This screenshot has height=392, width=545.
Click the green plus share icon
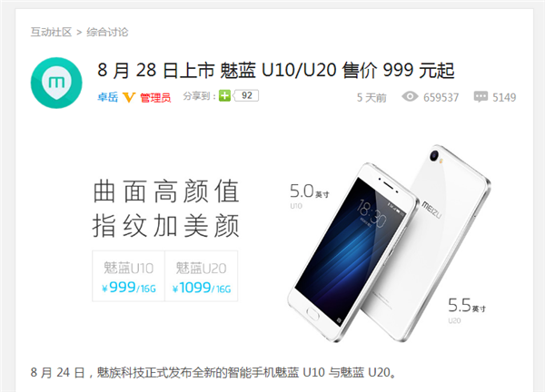tap(224, 96)
